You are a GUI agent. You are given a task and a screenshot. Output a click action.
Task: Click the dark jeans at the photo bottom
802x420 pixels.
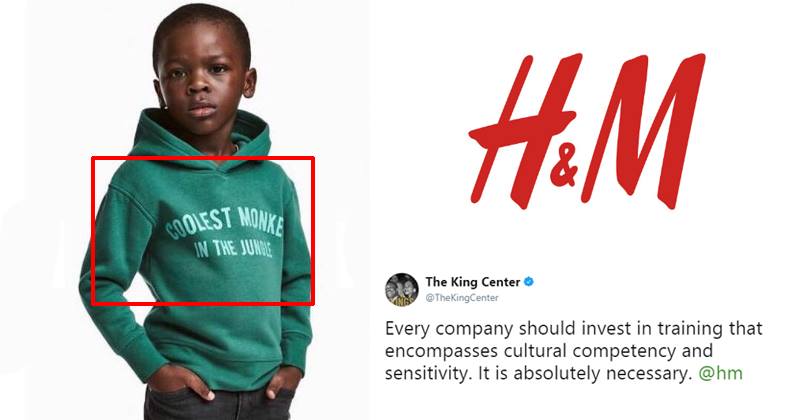point(219,404)
